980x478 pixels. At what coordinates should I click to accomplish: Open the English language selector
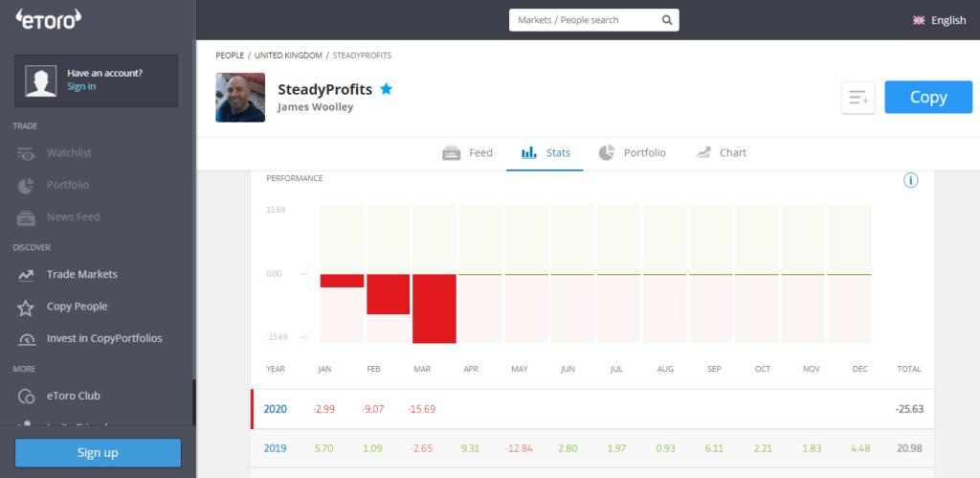coord(940,20)
